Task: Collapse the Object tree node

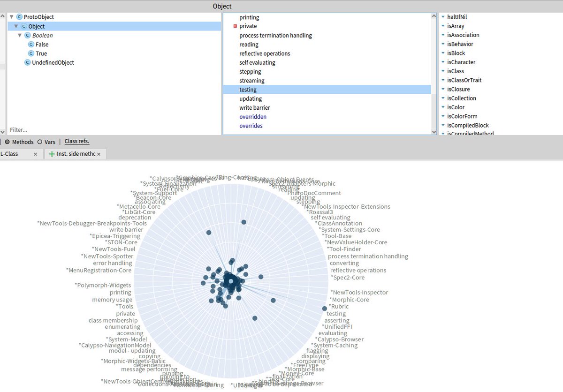Action: [16, 26]
